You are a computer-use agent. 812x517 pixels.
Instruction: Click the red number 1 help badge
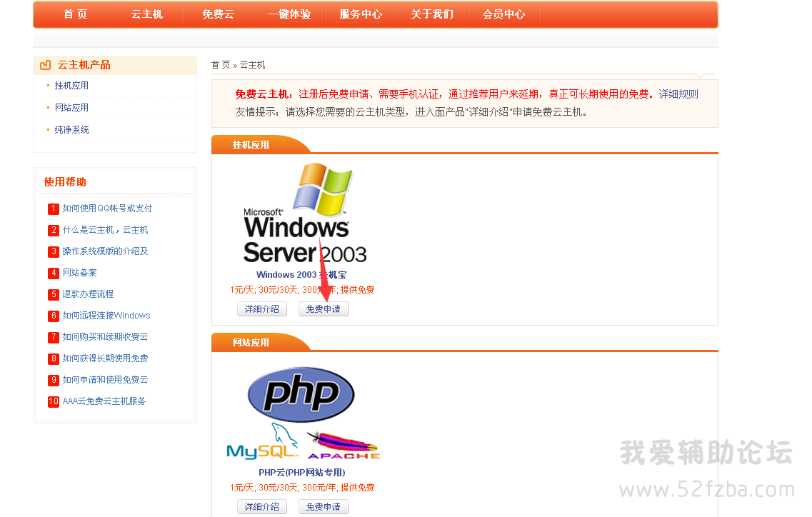54,209
